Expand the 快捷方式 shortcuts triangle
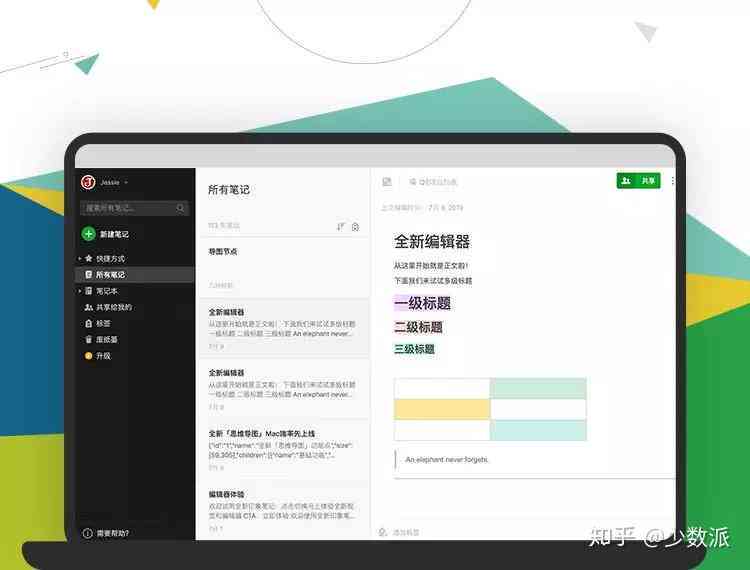This screenshot has height=570, width=750. pyautogui.click(x=80, y=259)
